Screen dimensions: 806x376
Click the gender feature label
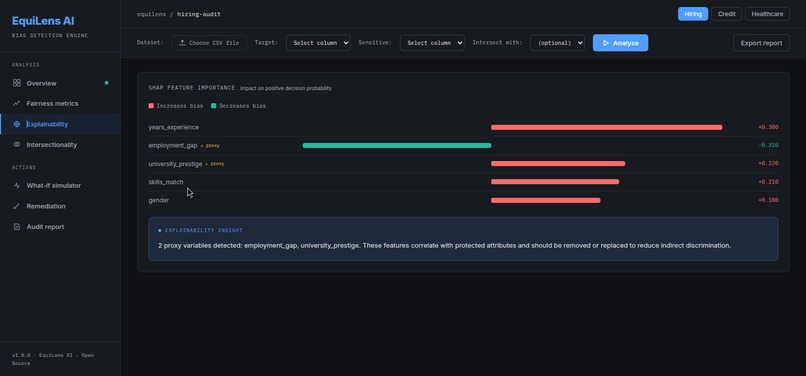pyautogui.click(x=158, y=200)
